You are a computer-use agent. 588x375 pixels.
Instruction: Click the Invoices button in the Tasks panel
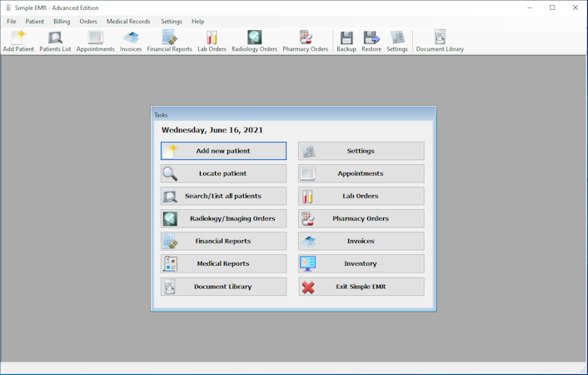point(361,241)
